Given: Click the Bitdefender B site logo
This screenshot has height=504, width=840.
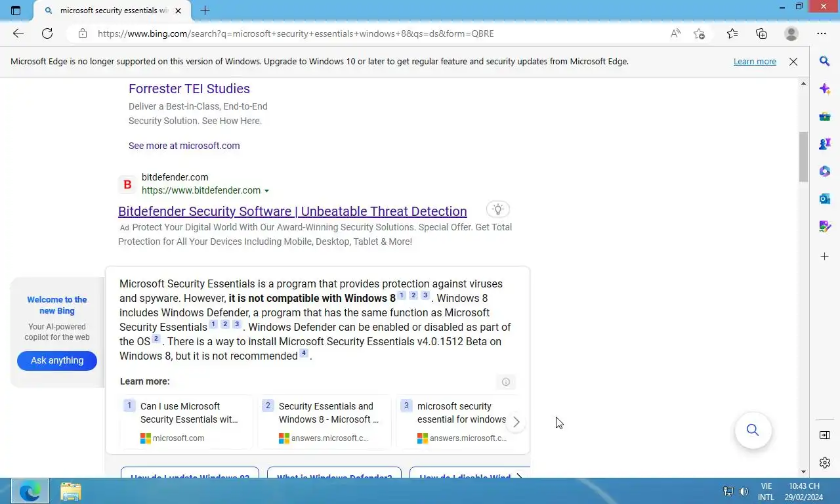Looking at the screenshot, I should 127,184.
